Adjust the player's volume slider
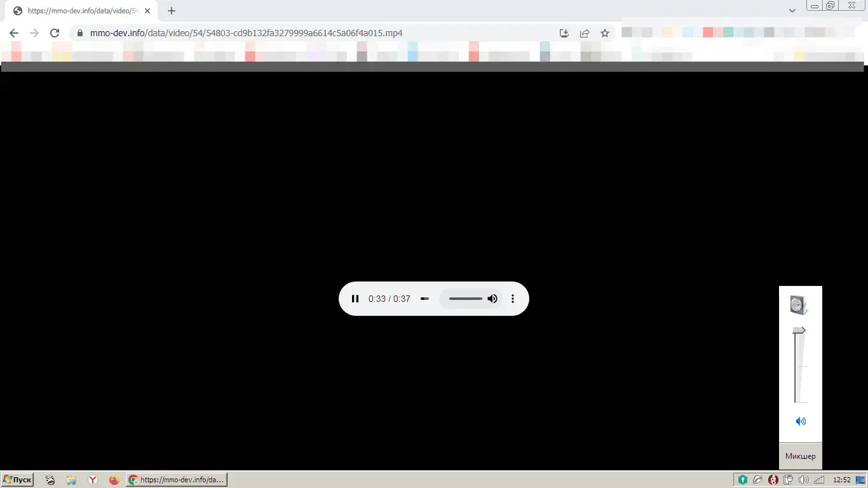Screen dimensions: 868x488 [466, 299]
